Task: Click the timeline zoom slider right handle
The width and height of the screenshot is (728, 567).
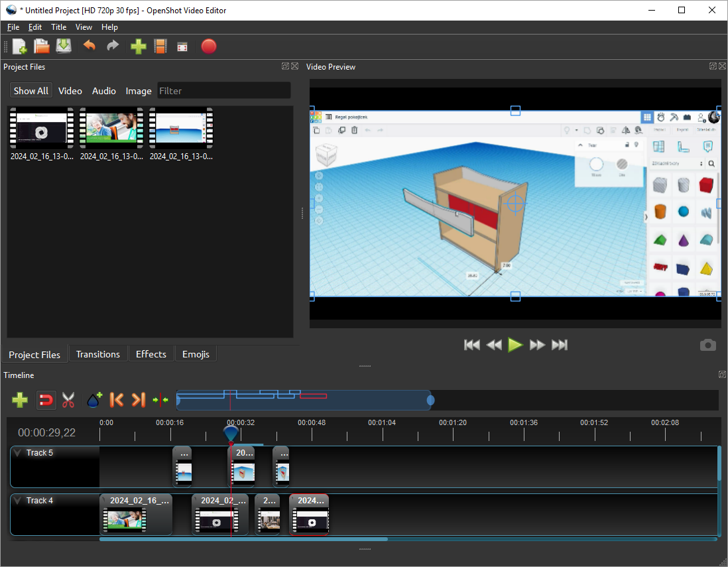Action: [x=431, y=400]
